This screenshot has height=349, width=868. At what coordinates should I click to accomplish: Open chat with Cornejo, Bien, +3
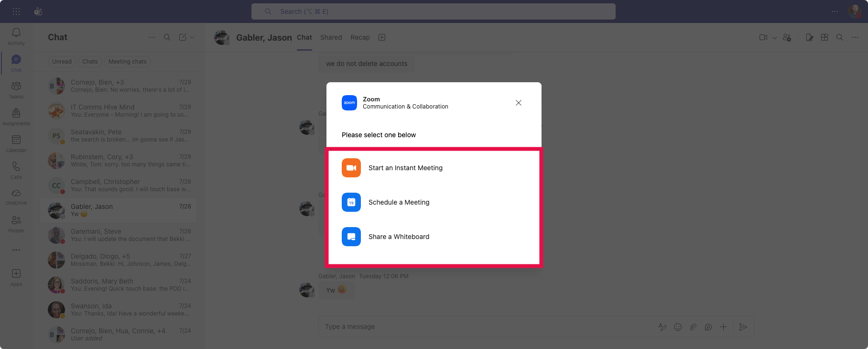(119, 86)
